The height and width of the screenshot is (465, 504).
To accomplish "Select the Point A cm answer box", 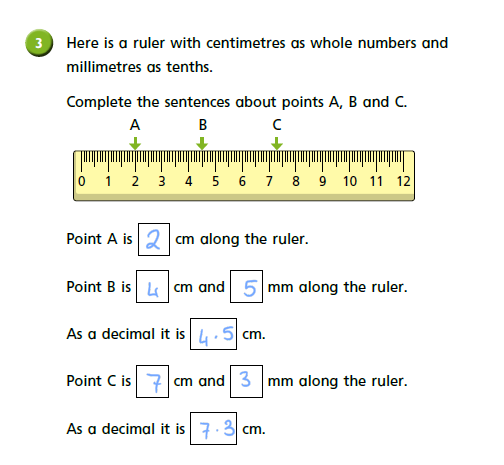I will (154, 239).
